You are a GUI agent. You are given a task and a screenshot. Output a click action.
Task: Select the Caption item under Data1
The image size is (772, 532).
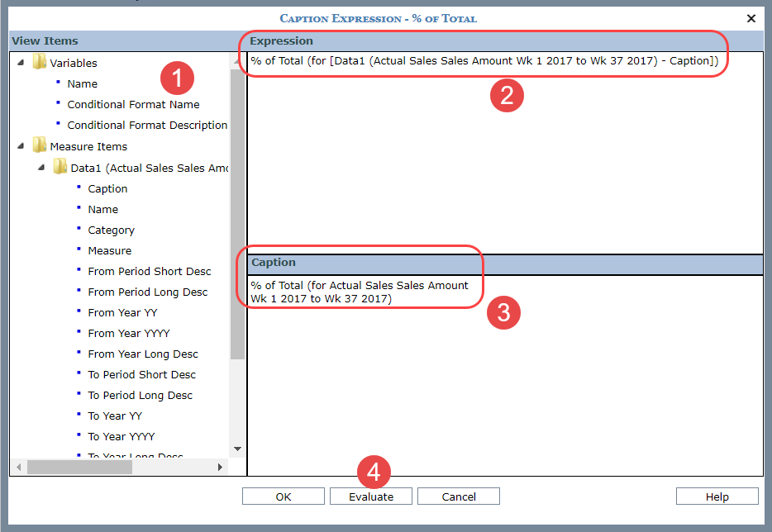(107, 188)
